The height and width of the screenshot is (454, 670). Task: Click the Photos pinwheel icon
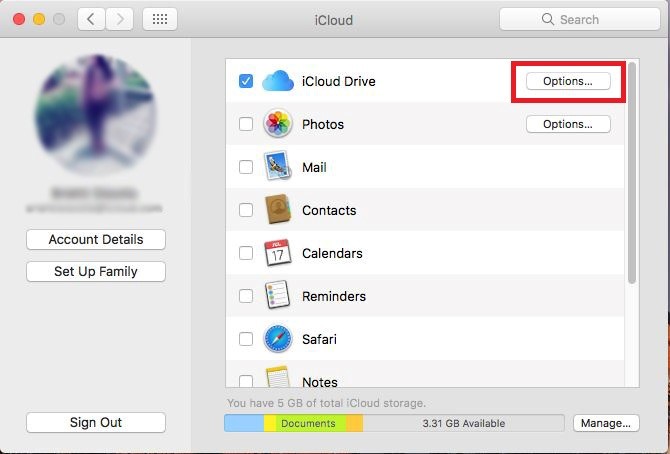pyautogui.click(x=278, y=124)
